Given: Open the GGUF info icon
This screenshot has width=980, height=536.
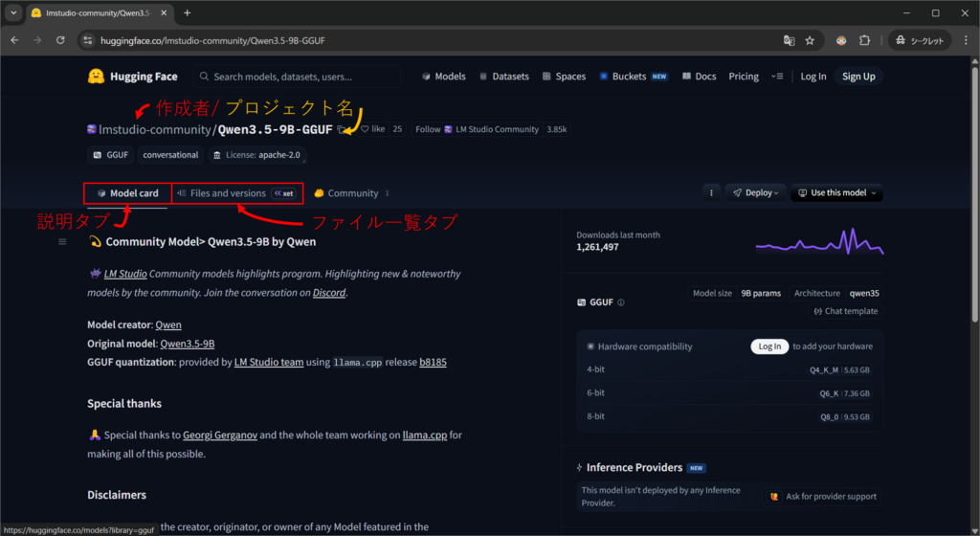Looking at the screenshot, I should click(x=621, y=302).
